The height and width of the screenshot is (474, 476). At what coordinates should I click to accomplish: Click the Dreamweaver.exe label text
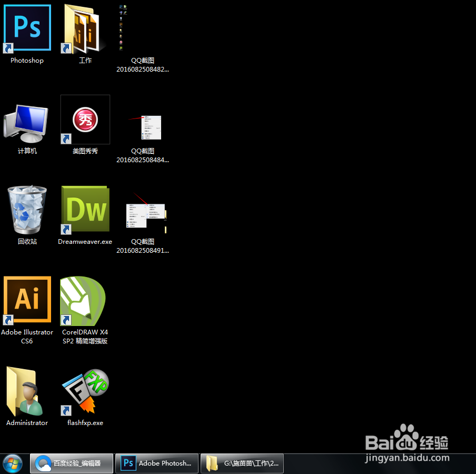pos(85,241)
